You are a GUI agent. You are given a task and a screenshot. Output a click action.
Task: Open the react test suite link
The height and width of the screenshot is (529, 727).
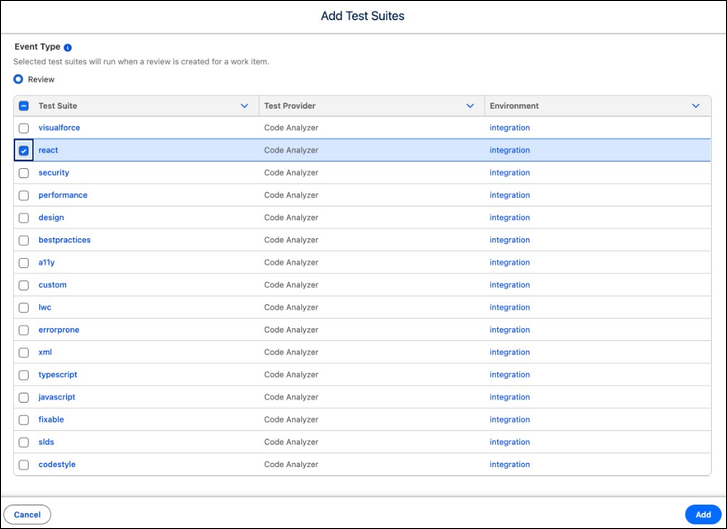click(x=48, y=150)
